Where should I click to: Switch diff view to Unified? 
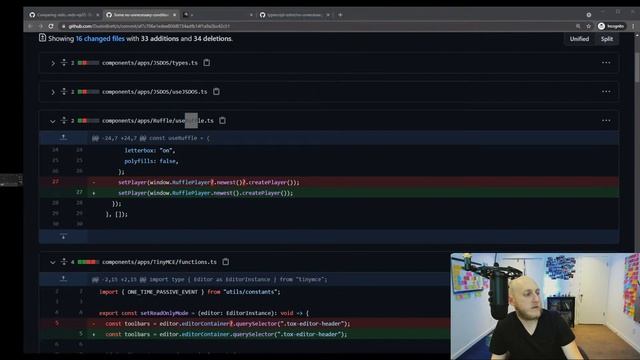(579, 39)
